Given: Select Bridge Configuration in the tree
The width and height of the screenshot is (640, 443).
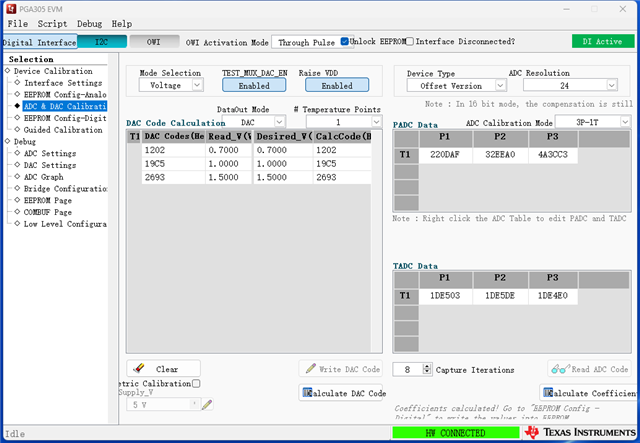Looking at the screenshot, I should (65, 189).
